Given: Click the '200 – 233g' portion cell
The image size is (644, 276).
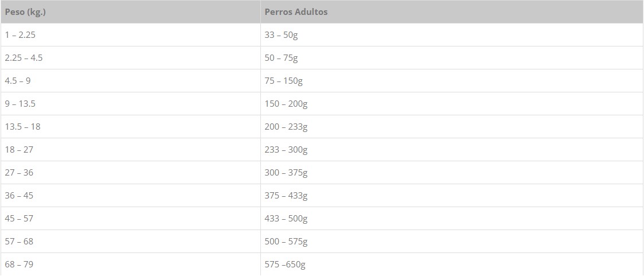Looking at the screenshot, I should (286, 127).
